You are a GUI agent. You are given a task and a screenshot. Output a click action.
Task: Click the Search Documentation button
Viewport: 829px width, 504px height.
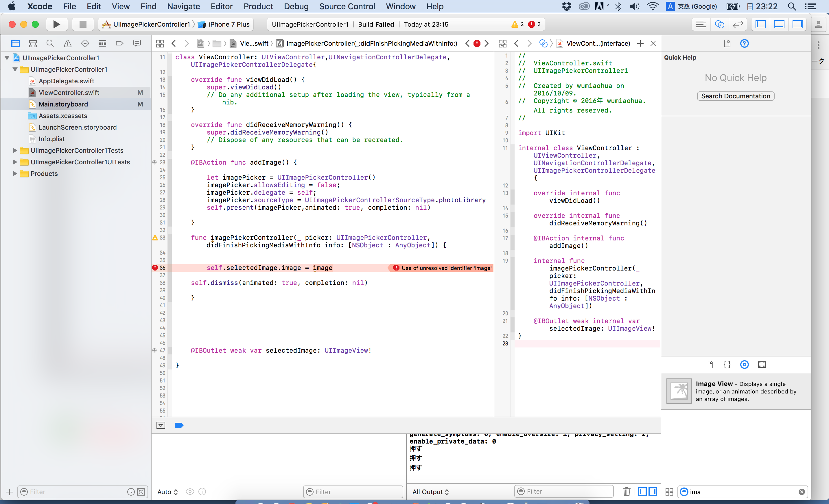pyautogui.click(x=736, y=96)
